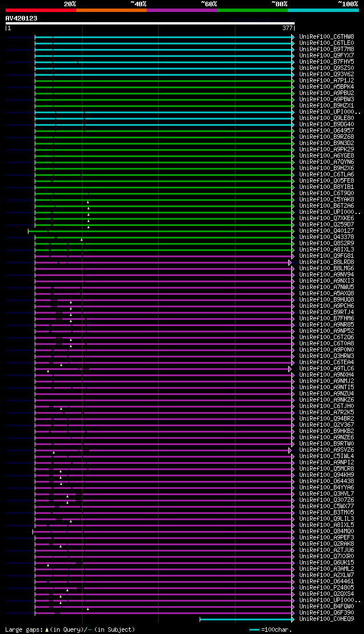Select hit UniRef100_A9NMJ2

tap(327, 381)
